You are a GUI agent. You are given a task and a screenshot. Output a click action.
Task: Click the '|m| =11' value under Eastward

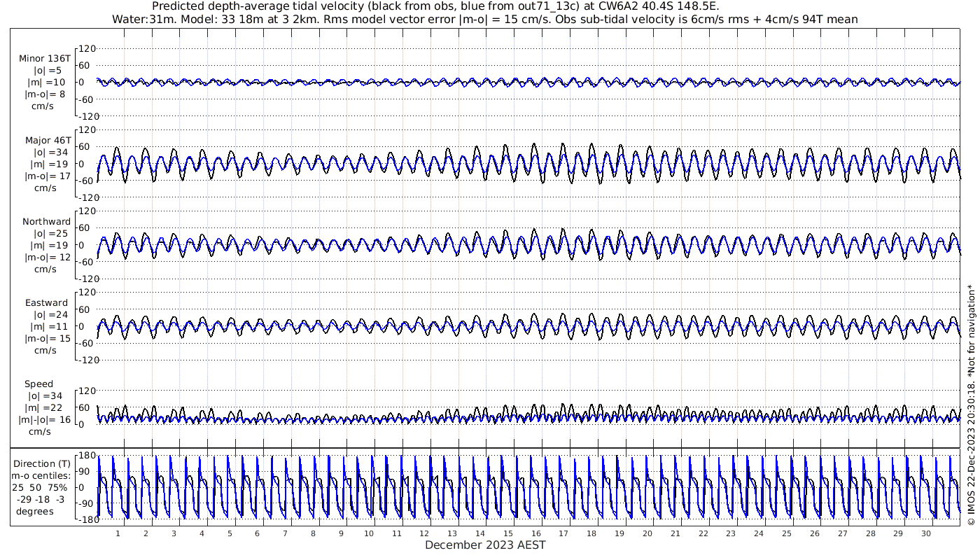pyautogui.click(x=48, y=327)
